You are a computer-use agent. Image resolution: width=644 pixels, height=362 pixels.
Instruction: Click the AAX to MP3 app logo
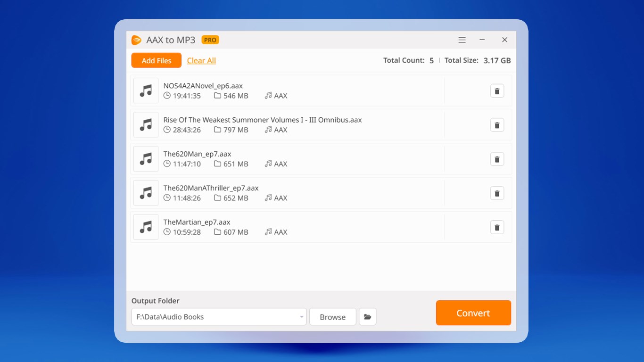pyautogui.click(x=136, y=40)
